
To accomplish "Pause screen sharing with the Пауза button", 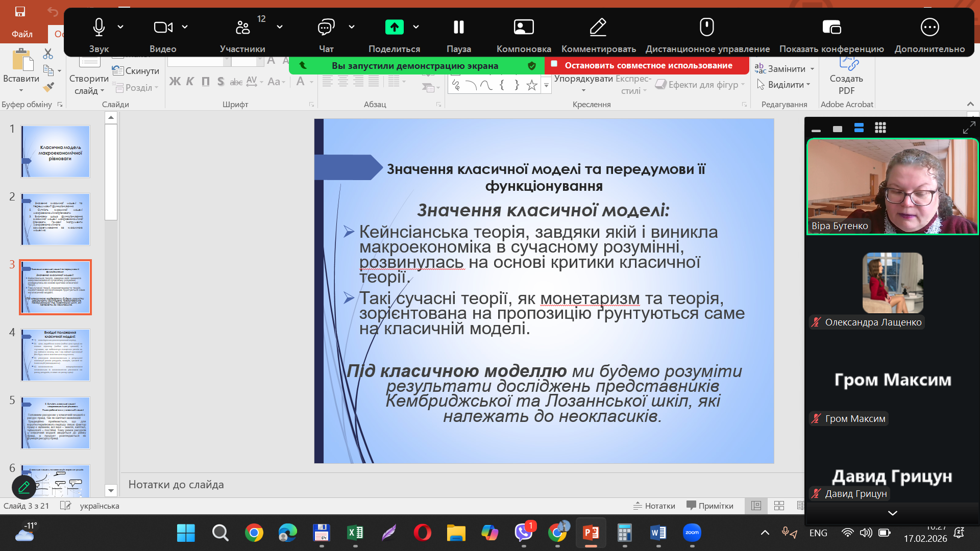I will [458, 27].
